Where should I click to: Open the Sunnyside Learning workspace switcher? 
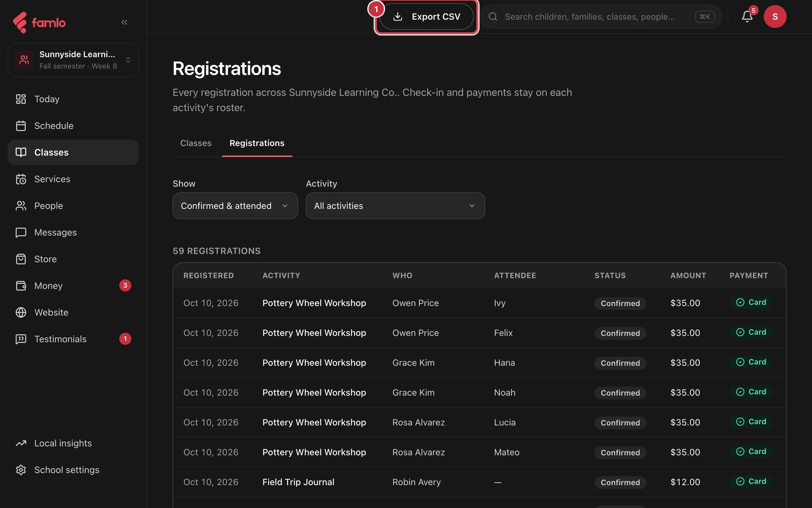click(73, 60)
